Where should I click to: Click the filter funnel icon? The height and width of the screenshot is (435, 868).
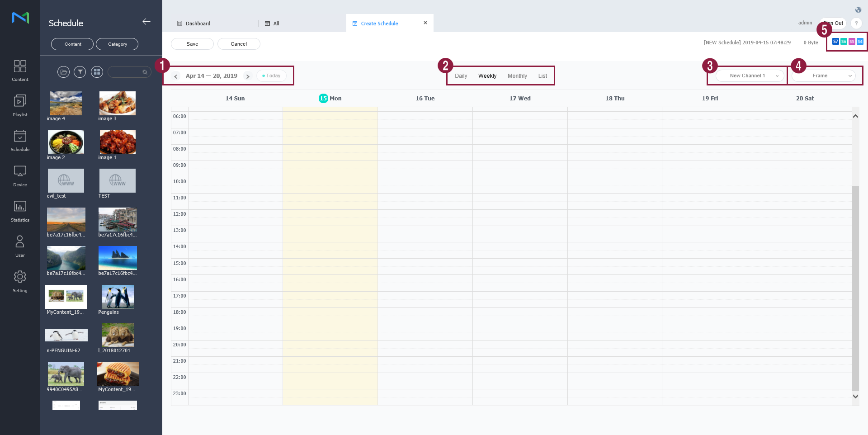coord(80,72)
